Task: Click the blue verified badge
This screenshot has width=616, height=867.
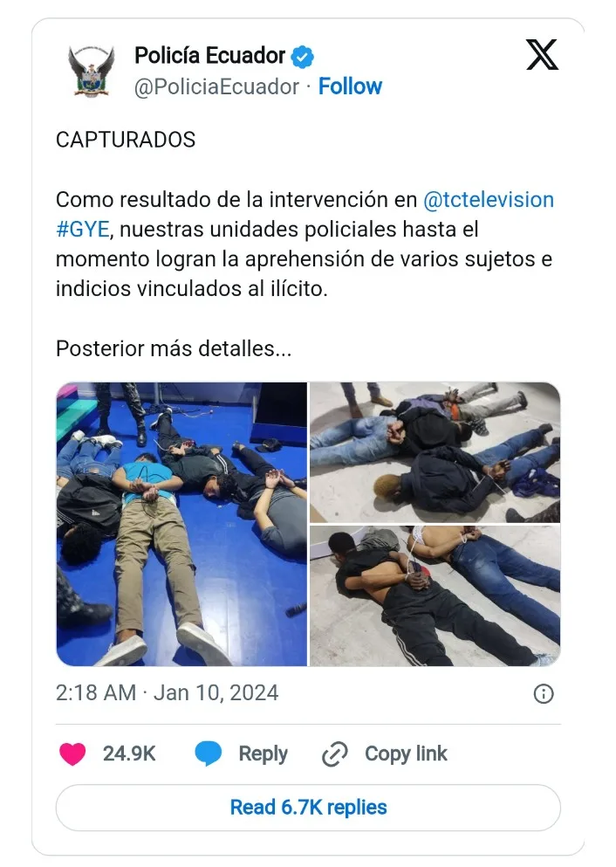Action: click(x=302, y=57)
